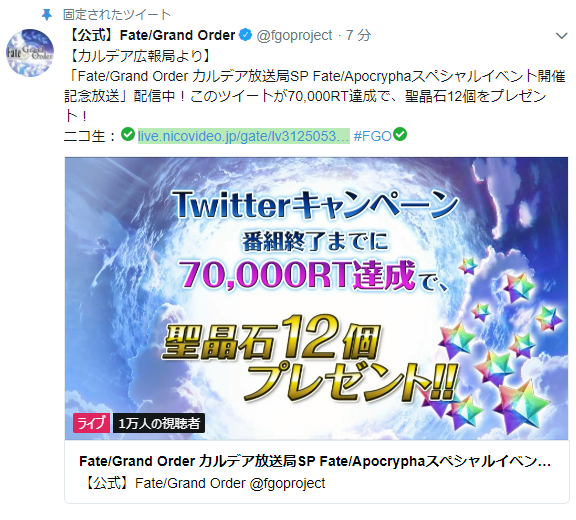Open the live.nicovideo.jp gate link
Screen dimensions: 576x520
click(244, 136)
